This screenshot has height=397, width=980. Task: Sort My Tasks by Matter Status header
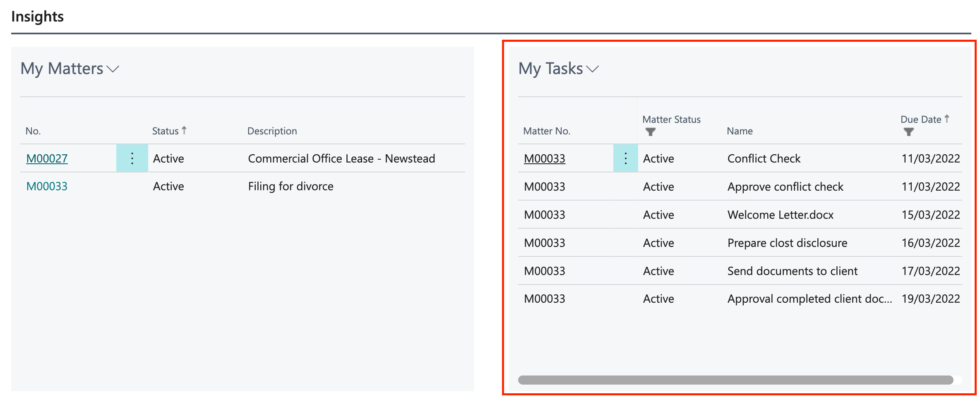tap(671, 120)
